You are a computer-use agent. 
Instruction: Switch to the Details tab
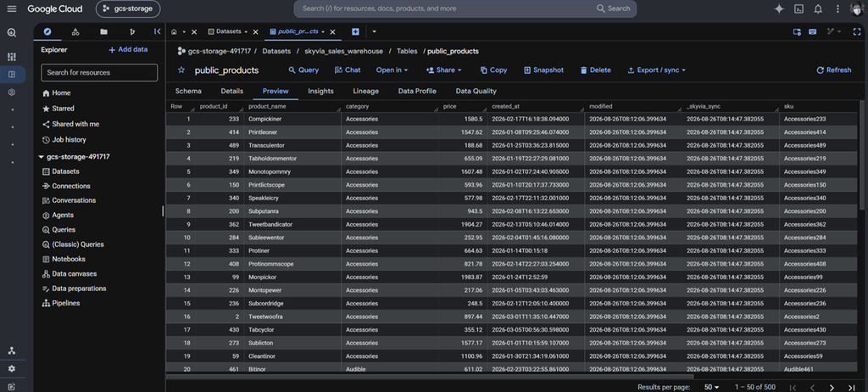[232, 91]
